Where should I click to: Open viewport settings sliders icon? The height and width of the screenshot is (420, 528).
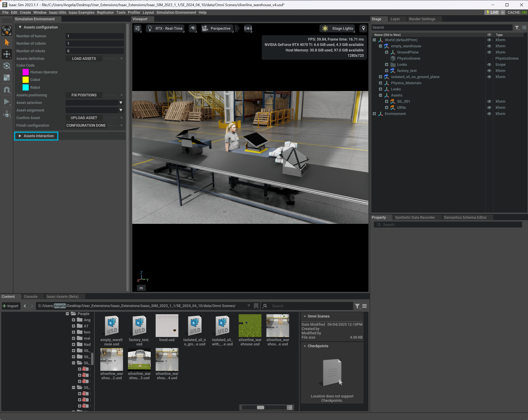tap(137, 28)
